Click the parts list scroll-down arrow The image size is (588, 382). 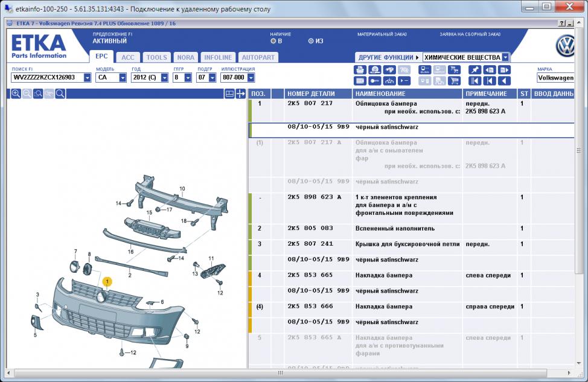[578, 363]
